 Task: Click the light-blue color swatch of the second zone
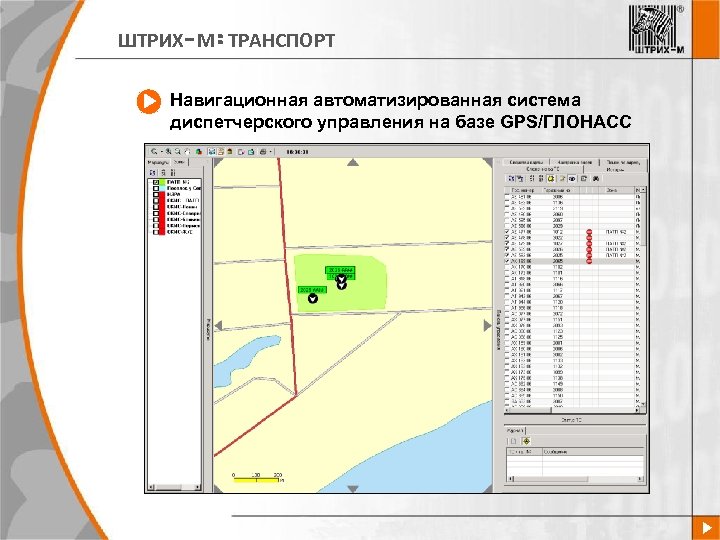[x=162, y=188]
